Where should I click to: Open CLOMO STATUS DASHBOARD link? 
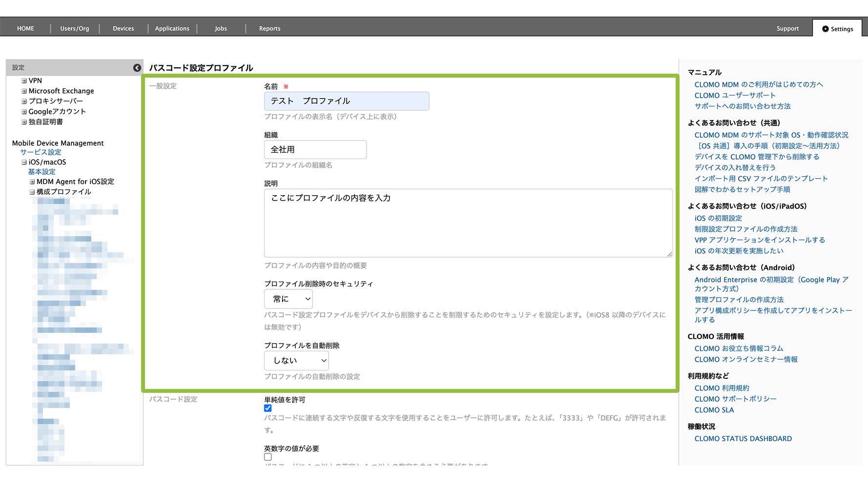point(743,439)
